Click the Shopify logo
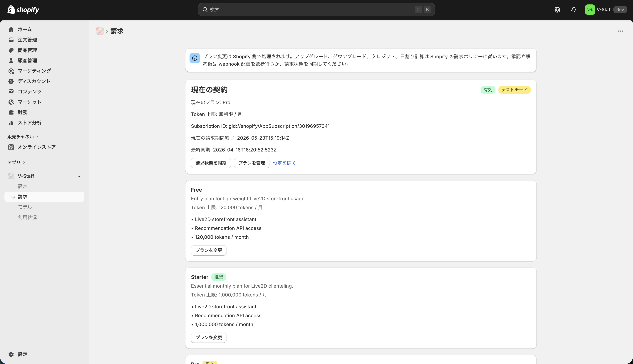This screenshot has height=364, width=633. coord(23,9)
